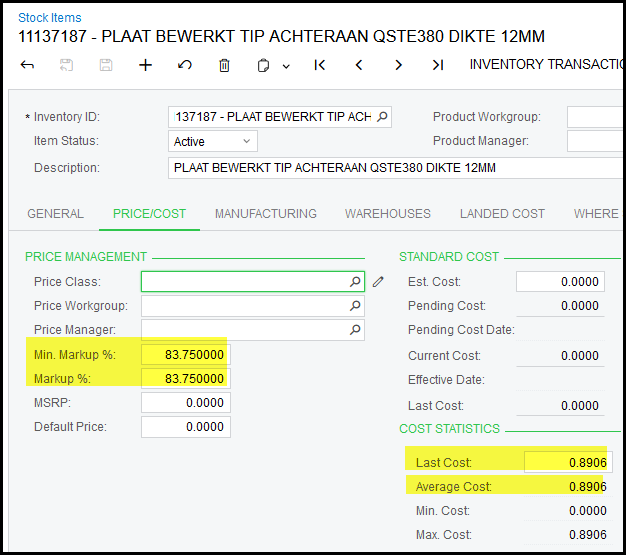This screenshot has width=626, height=555.
Task: Open the Warehouses tab
Action: [388, 214]
